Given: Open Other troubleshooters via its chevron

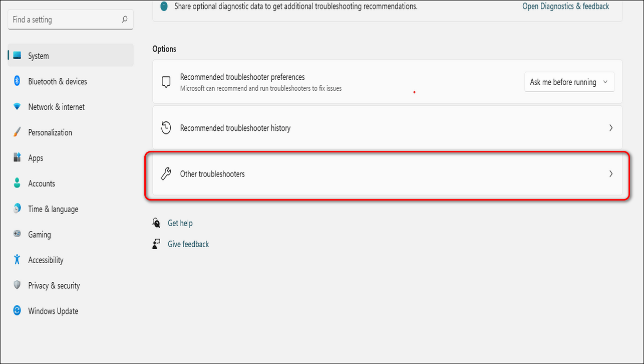Looking at the screenshot, I should click(610, 174).
